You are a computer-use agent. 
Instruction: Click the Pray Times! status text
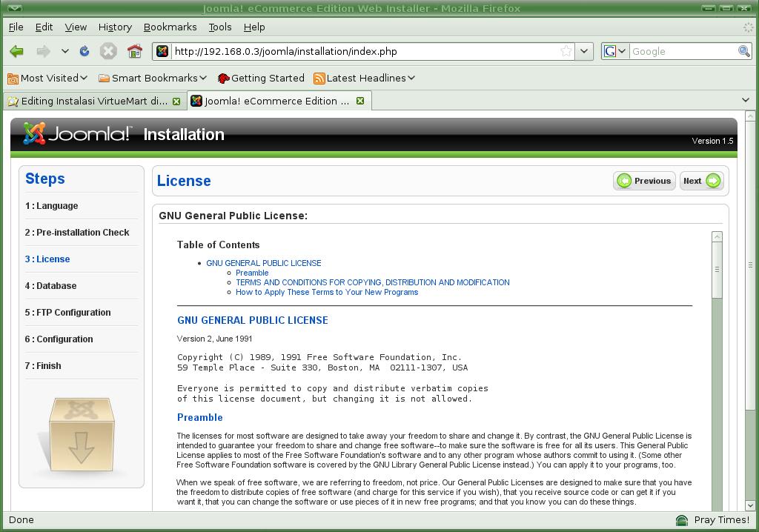(722, 520)
